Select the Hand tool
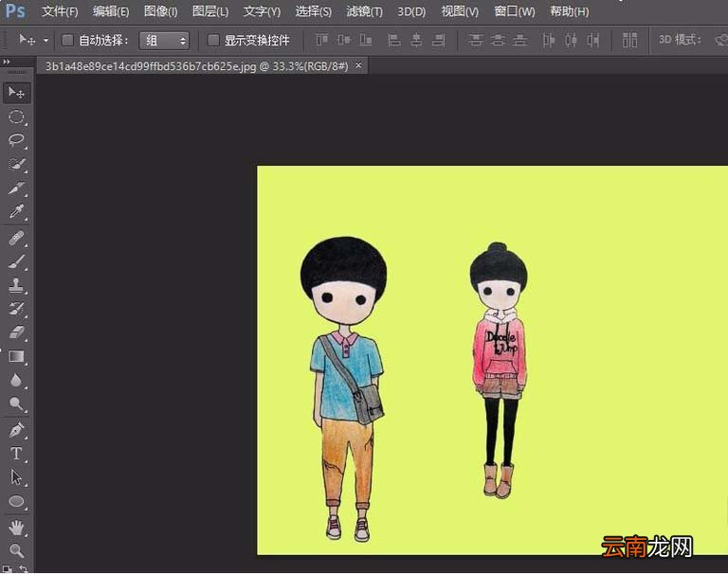This screenshot has height=574, width=728. point(17,528)
